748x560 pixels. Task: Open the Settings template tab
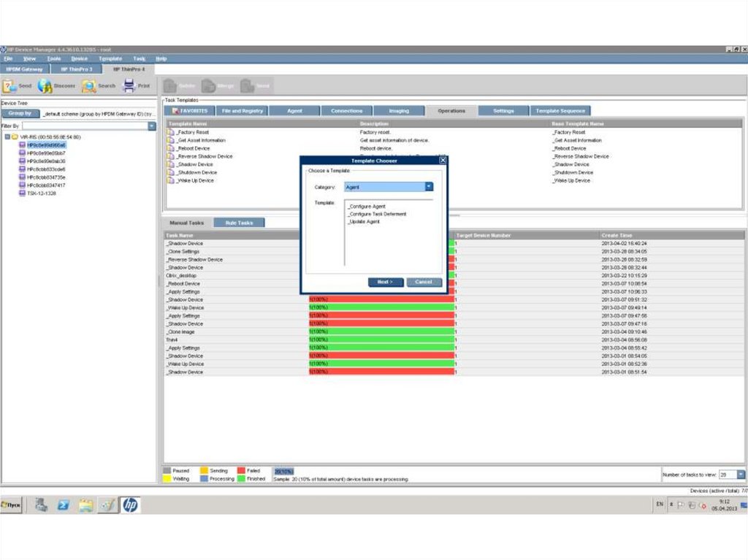click(503, 111)
